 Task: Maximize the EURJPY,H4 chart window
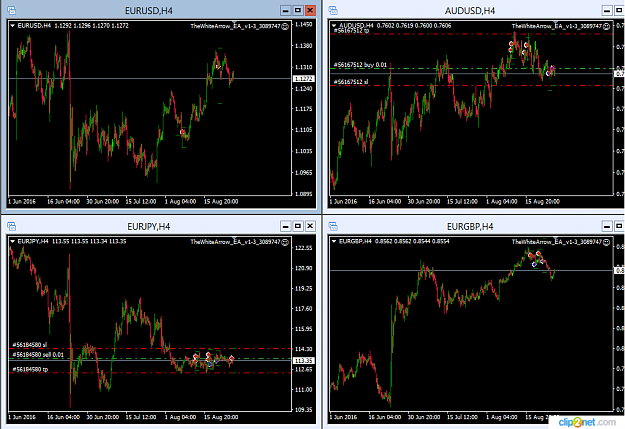click(x=298, y=226)
